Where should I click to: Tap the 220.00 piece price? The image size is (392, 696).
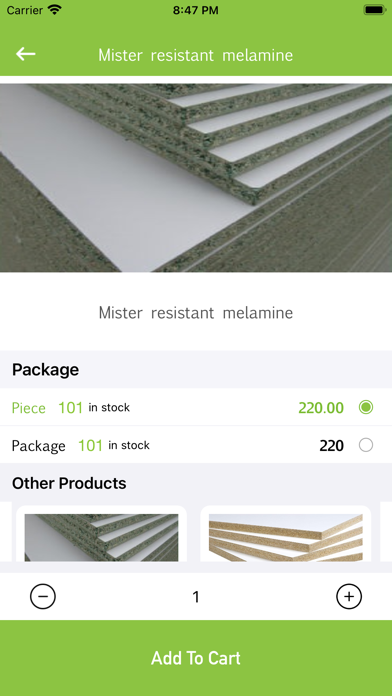[x=321, y=407]
